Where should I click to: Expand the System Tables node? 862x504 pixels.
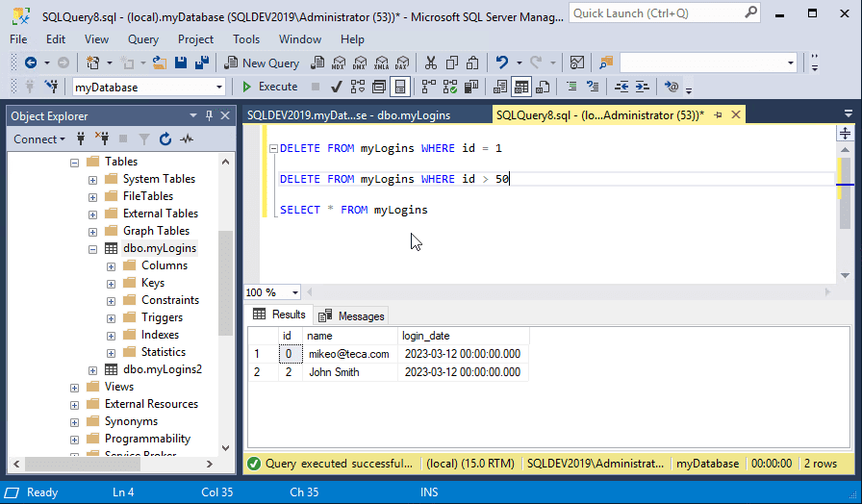click(93, 180)
